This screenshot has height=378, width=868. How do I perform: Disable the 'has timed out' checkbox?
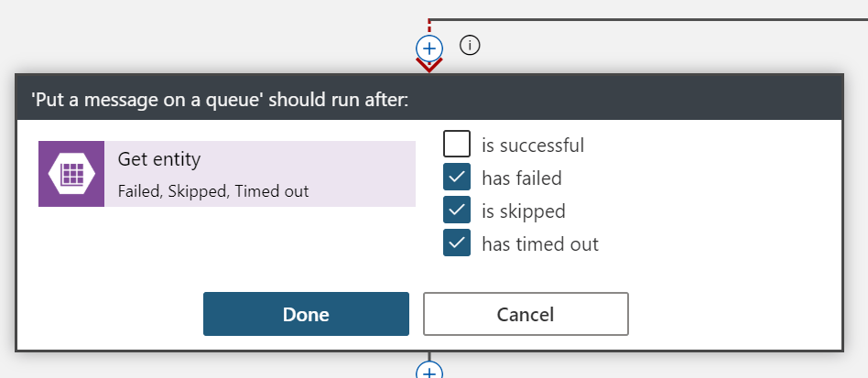pyautogui.click(x=457, y=243)
